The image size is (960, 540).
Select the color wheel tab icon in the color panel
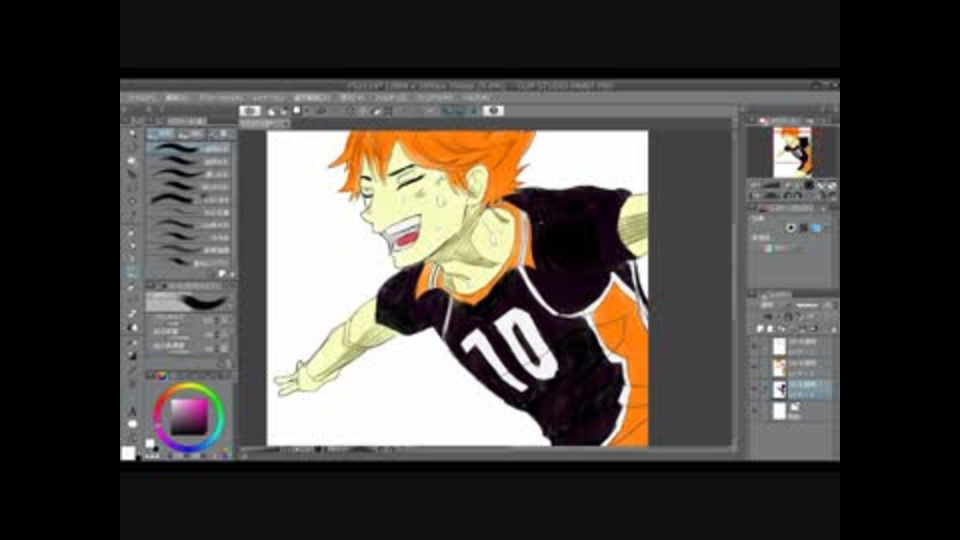[x=161, y=376]
